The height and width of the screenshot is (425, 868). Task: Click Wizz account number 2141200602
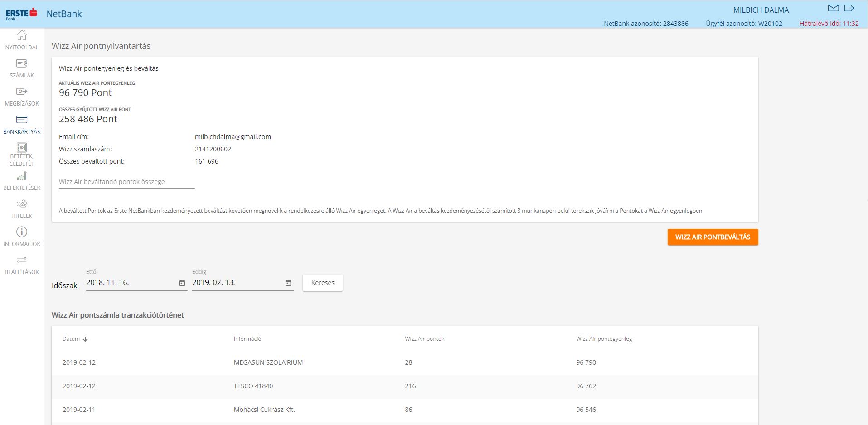[x=213, y=149]
